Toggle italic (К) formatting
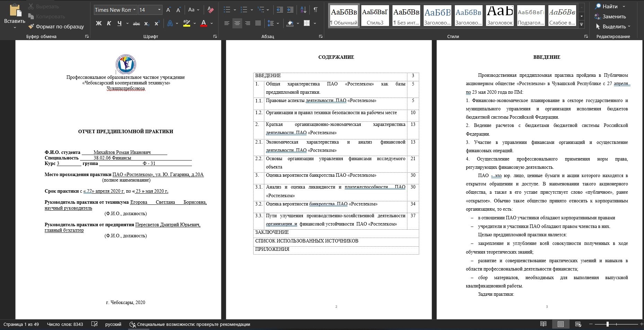644x330 pixels. 109,23
